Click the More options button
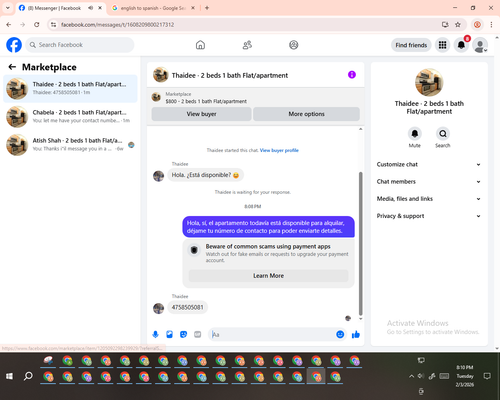Viewport: 500px width, 400px height. click(x=306, y=114)
